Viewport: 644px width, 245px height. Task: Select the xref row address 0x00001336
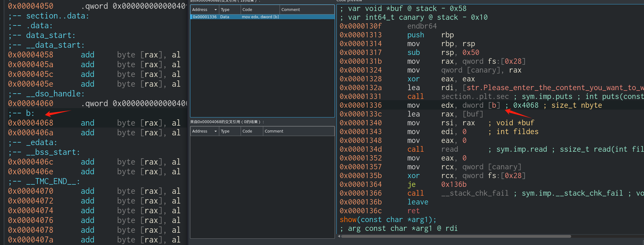tap(205, 17)
